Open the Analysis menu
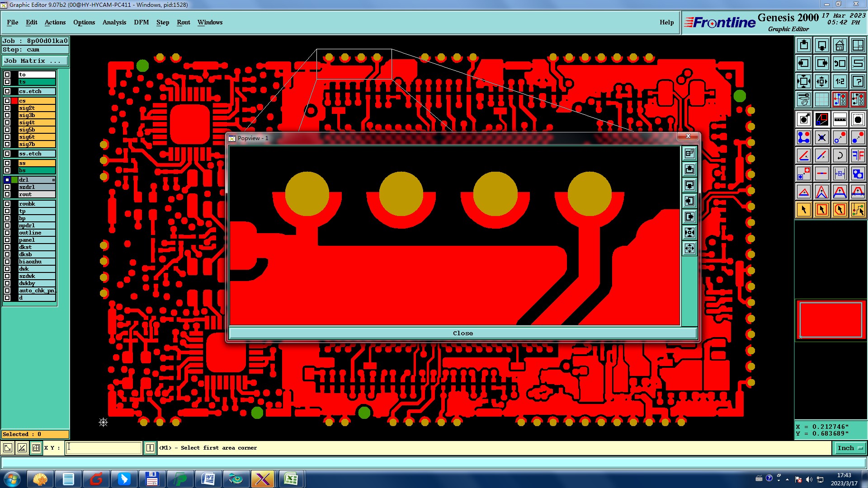This screenshot has height=488, width=868. click(114, 22)
